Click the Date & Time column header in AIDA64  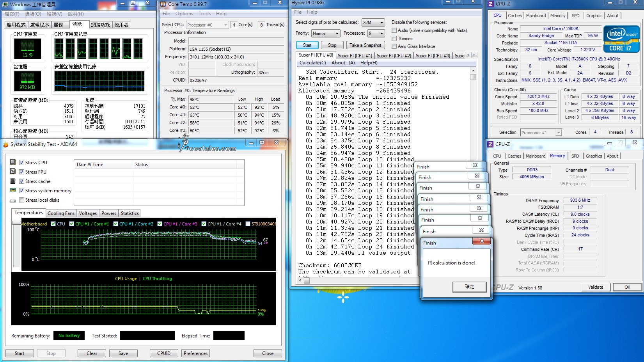(x=103, y=165)
